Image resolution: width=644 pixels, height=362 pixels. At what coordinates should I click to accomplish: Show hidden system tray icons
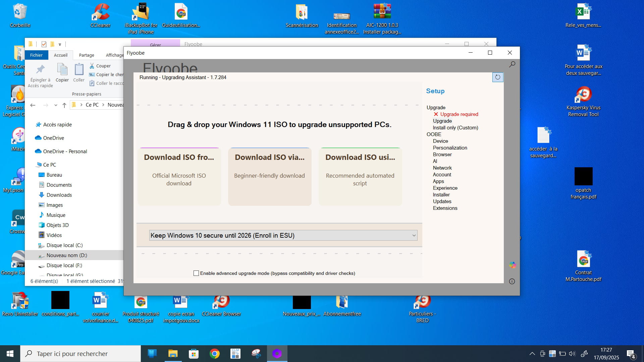(532, 354)
